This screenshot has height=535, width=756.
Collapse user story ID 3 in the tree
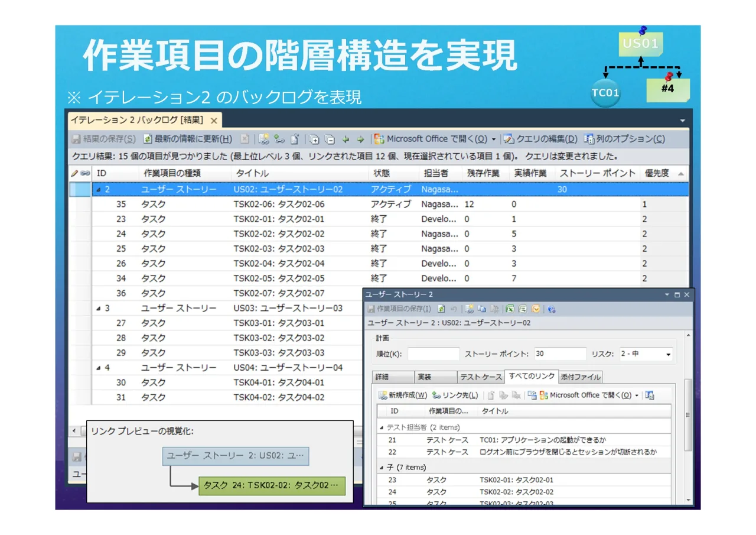coord(98,309)
